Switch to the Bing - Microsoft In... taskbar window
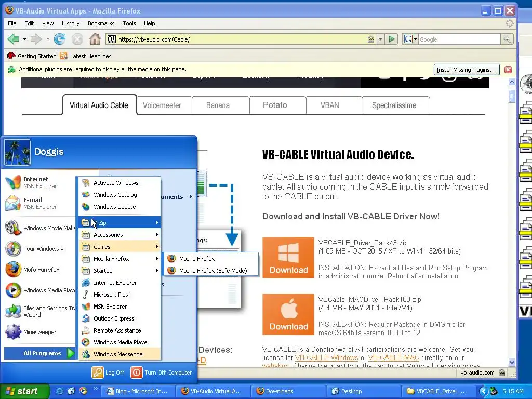Image resolution: width=532 pixels, height=399 pixels. tap(138, 391)
